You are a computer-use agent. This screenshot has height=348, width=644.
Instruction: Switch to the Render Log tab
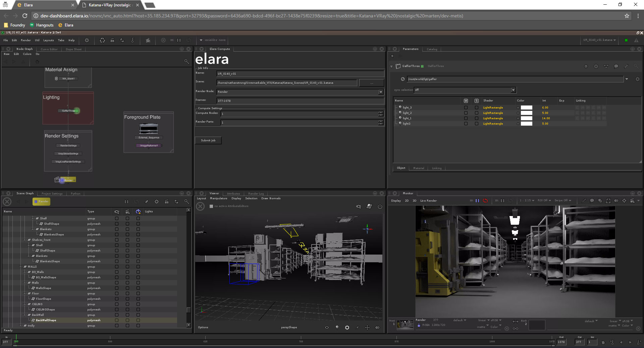[256, 194]
